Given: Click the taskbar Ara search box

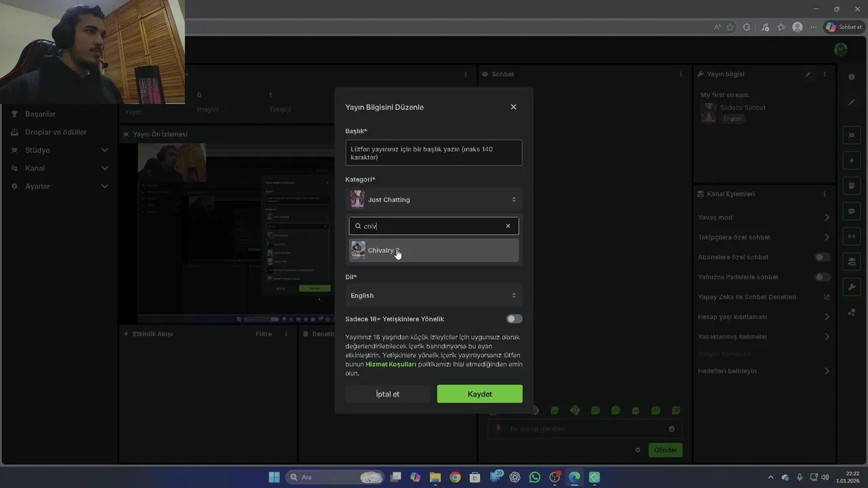Looking at the screenshot, I should [x=334, y=477].
